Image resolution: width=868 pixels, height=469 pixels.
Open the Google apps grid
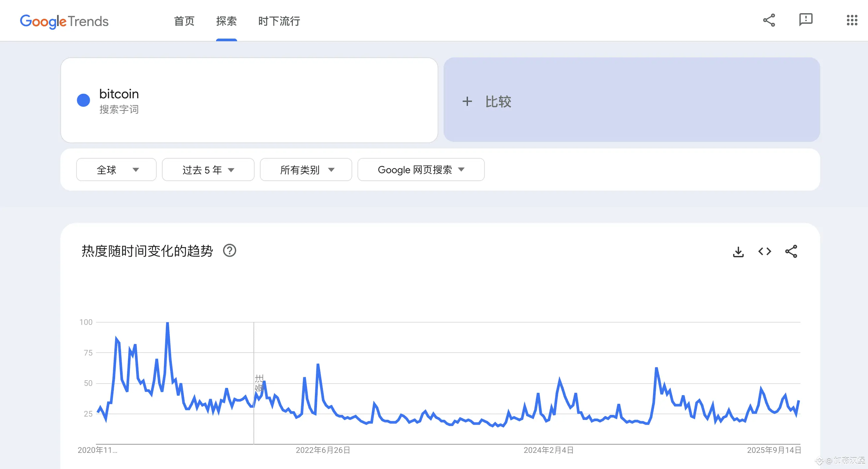click(852, 20)
